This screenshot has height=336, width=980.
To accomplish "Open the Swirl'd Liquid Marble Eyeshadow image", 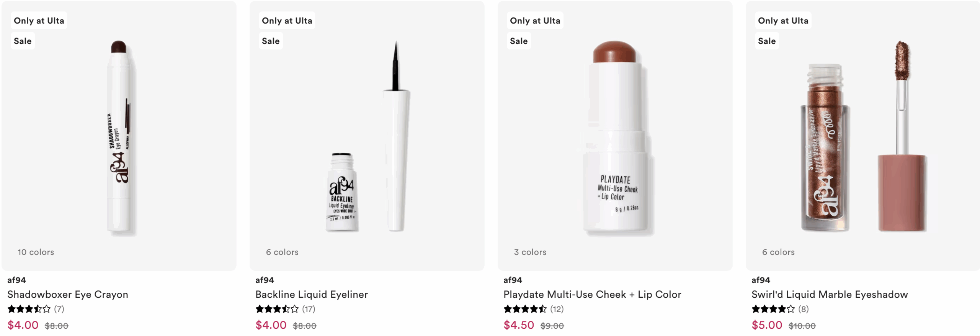I will pyautogui.click(x=863, y=138).
